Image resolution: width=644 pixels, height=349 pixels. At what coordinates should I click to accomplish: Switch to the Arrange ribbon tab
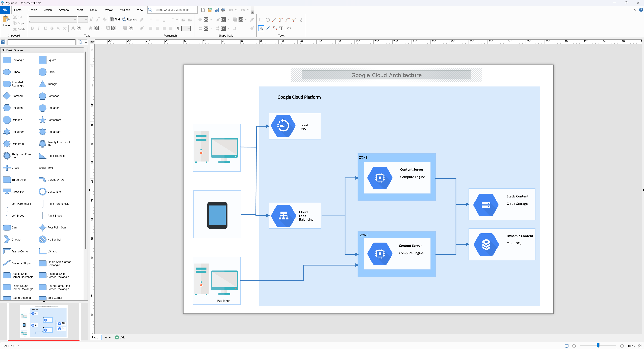[x=64, y=10]
